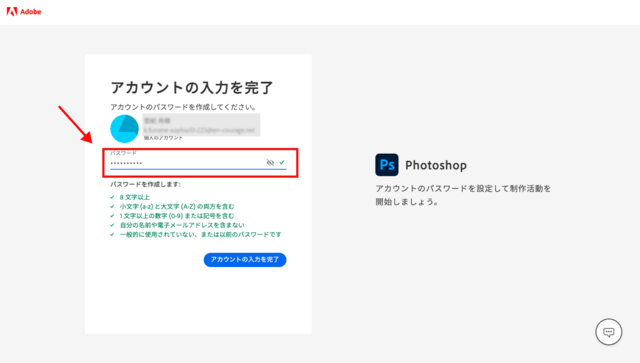Click the アカウントの入力を完了 button

click(x=245, y=260)
